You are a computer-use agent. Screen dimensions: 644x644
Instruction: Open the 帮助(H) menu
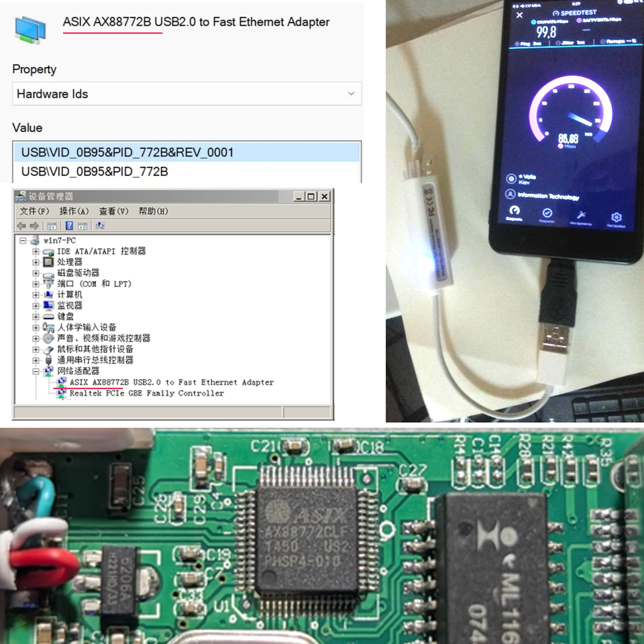(153, 211)
